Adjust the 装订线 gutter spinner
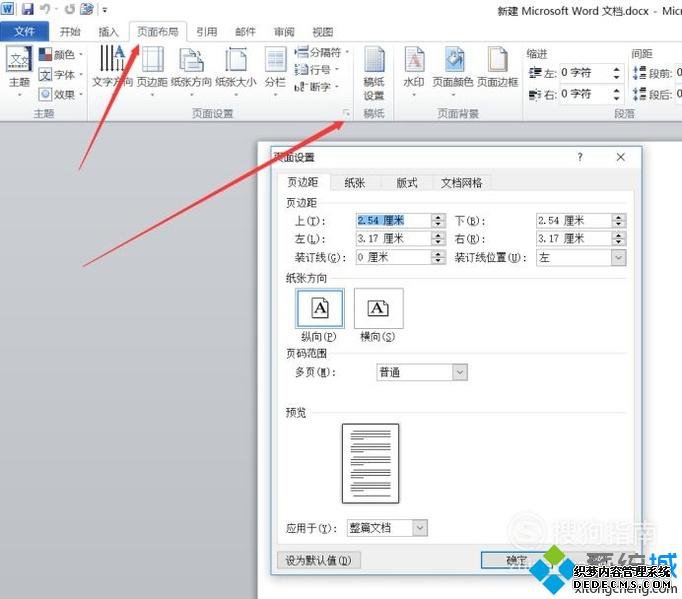682x599 pixels. pyautogui.click(x=438, y=257)
